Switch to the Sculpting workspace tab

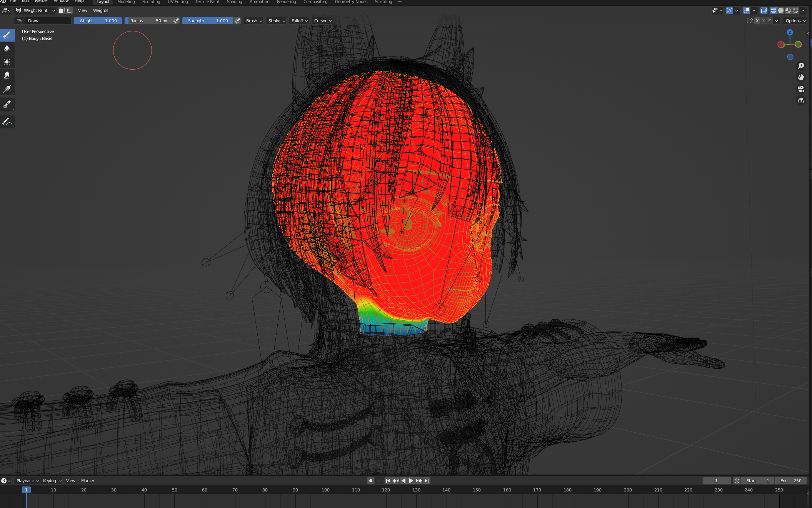point(151,2)
